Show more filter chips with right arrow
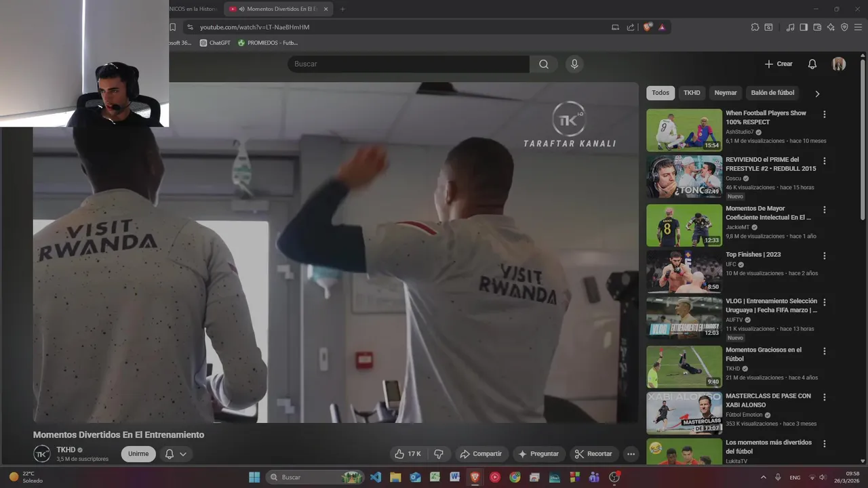Screen dimensions: 868x488 point(817,94)
